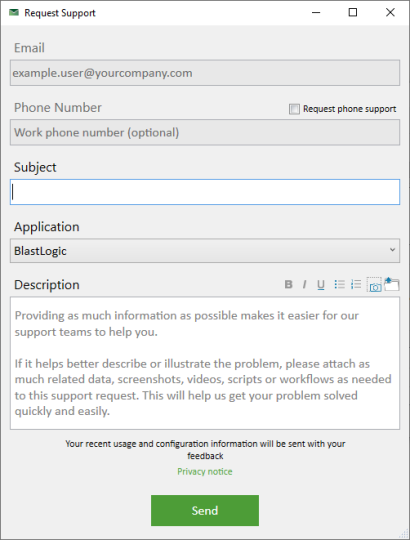Close the Request Support dialog

[390, 13]
